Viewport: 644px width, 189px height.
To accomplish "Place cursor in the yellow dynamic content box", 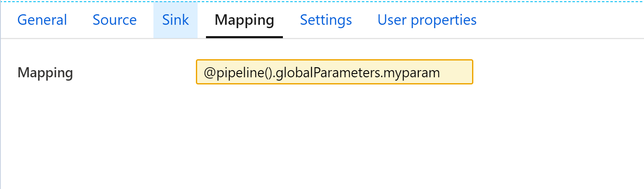I will pos(334,72).
